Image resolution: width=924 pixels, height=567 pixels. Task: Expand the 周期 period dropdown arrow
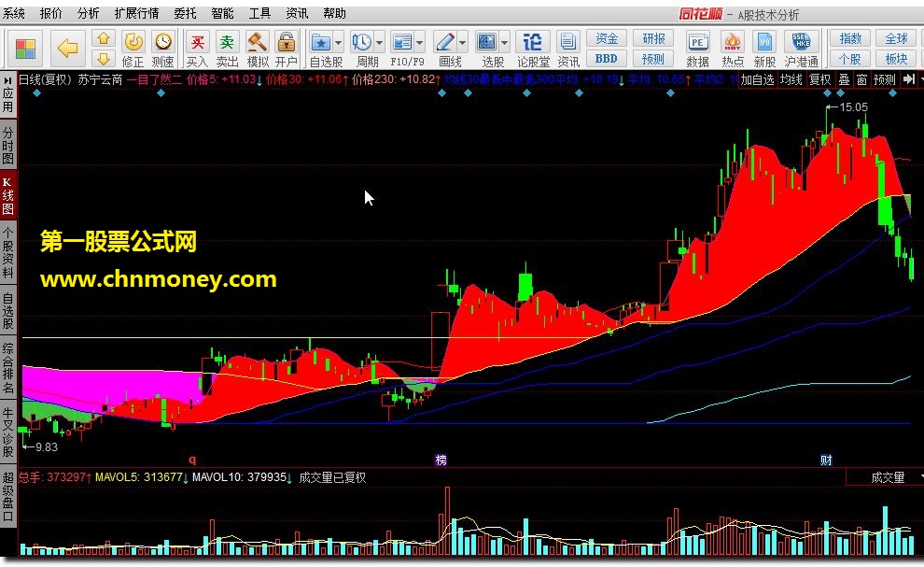[x=380, y=42]
